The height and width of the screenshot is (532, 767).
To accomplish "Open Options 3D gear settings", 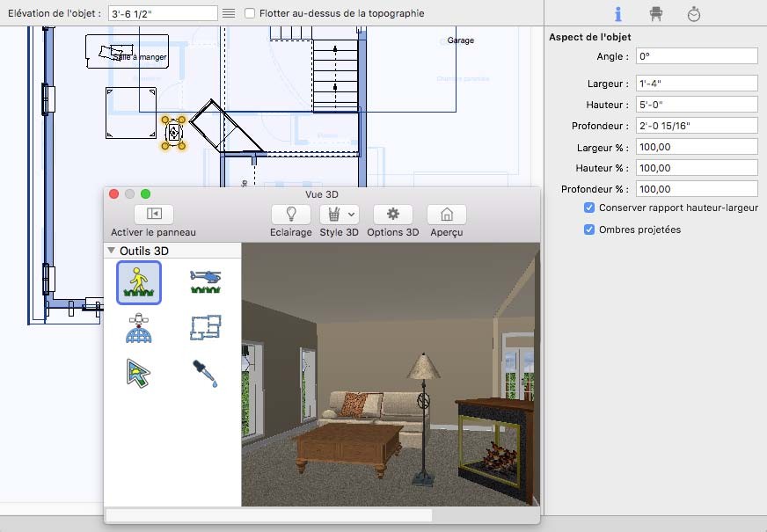I will (392, 214).
